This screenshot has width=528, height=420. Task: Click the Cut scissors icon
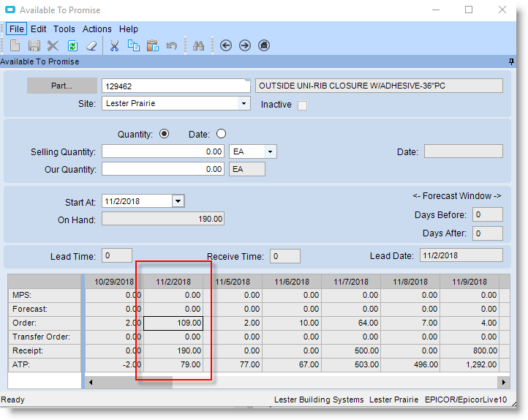click(x=114, y=45)
